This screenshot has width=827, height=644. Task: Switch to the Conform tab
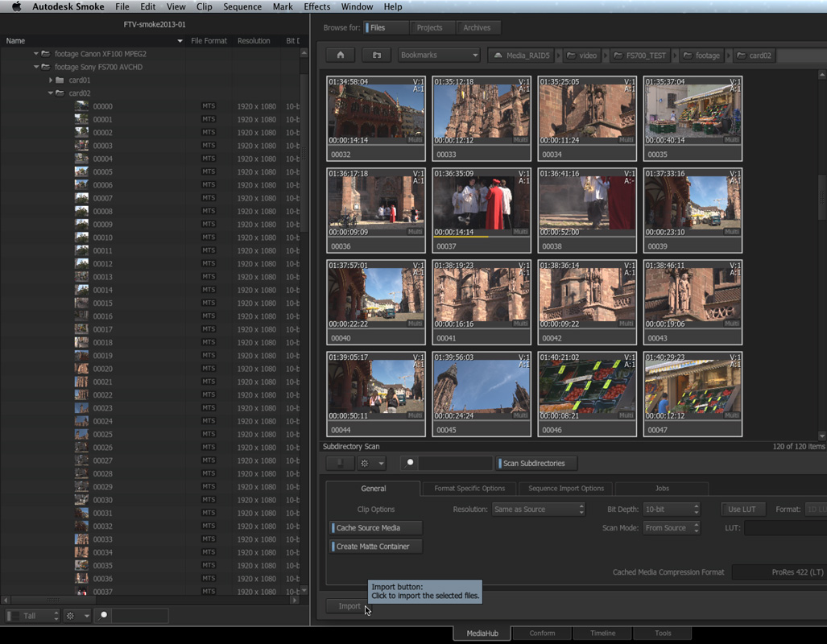[x=542, y=634]
